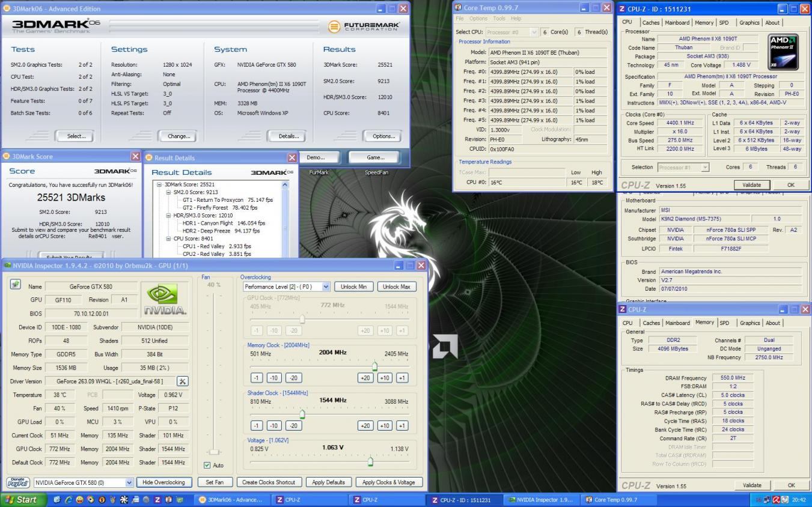Click the Unlock Max button
This screenshot has height=507, width=812.
(397, 287)
